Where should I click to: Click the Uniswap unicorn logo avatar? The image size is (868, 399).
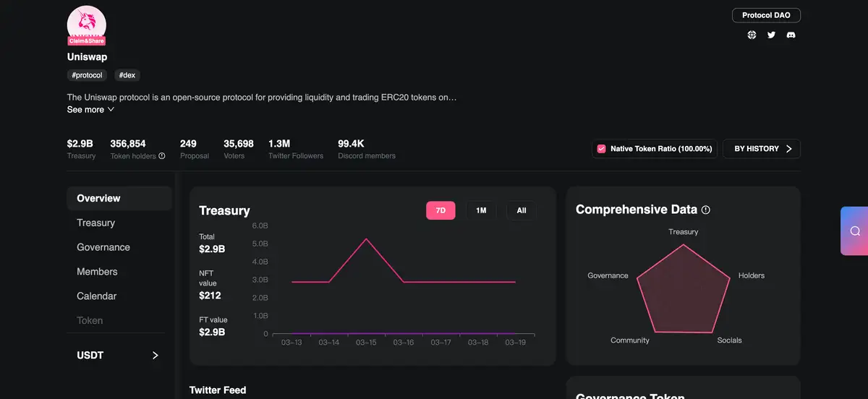(x=87, y=22)
